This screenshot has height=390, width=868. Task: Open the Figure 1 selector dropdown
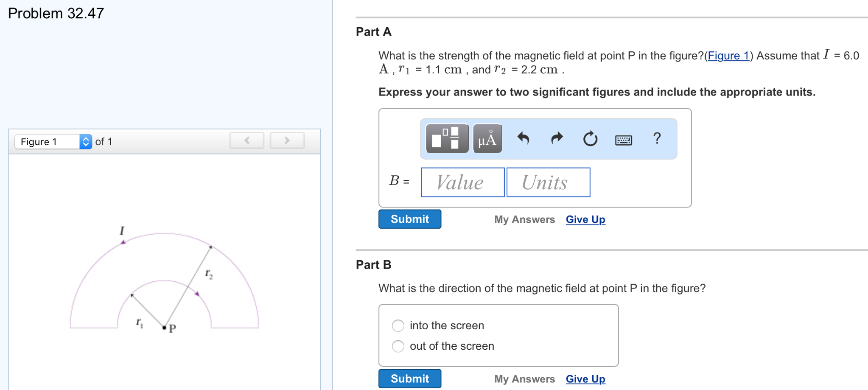click(x=53, y=141)
